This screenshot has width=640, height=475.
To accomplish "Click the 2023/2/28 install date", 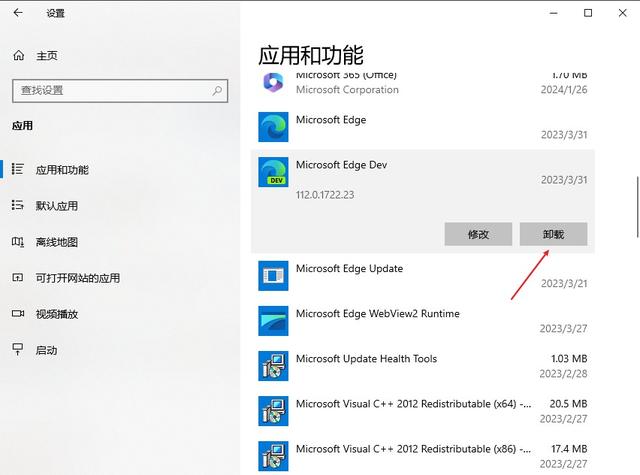I will [563, 374].
